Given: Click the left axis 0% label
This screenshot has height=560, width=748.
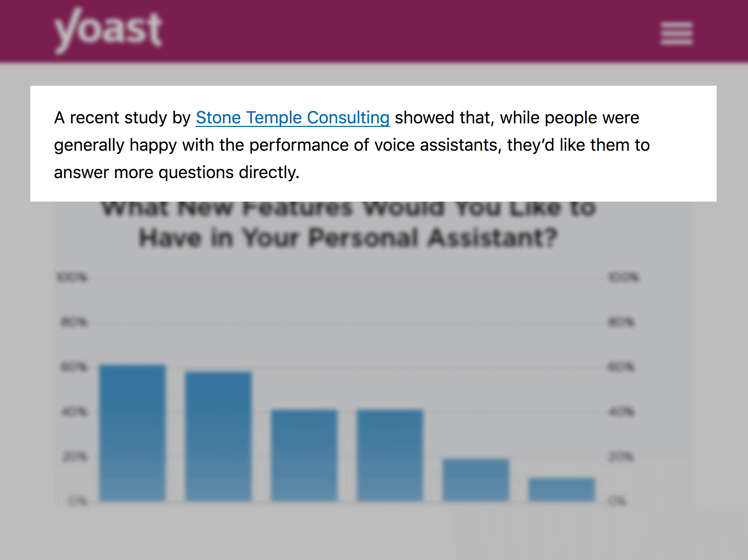Looking at the screenshot, I should 78,501.
